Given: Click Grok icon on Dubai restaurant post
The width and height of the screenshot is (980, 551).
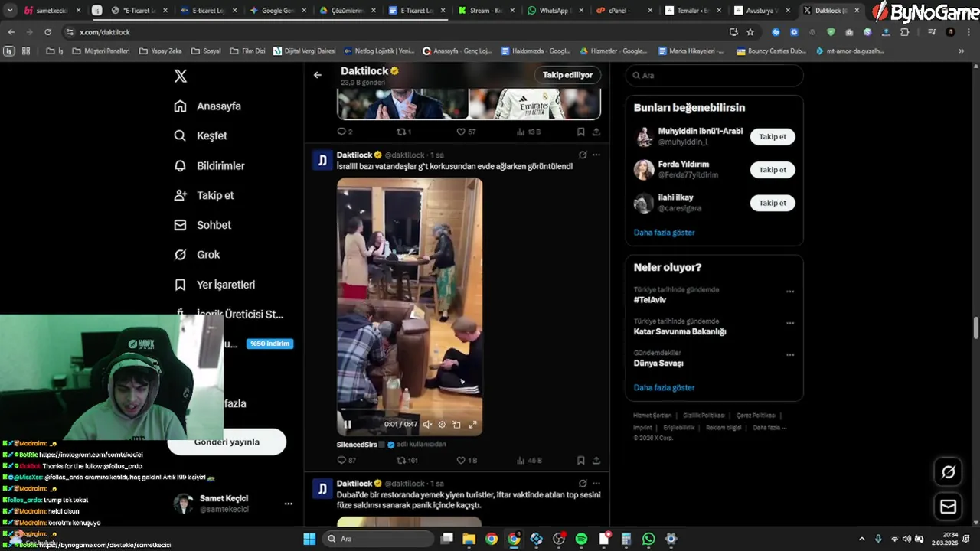Looking at the screenshot, I should (583, 484).
